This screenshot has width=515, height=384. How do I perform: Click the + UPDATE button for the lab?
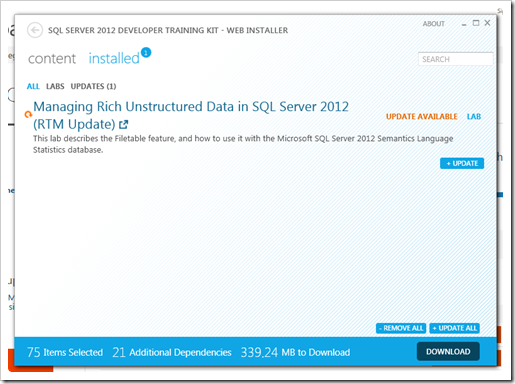[462, 163]
